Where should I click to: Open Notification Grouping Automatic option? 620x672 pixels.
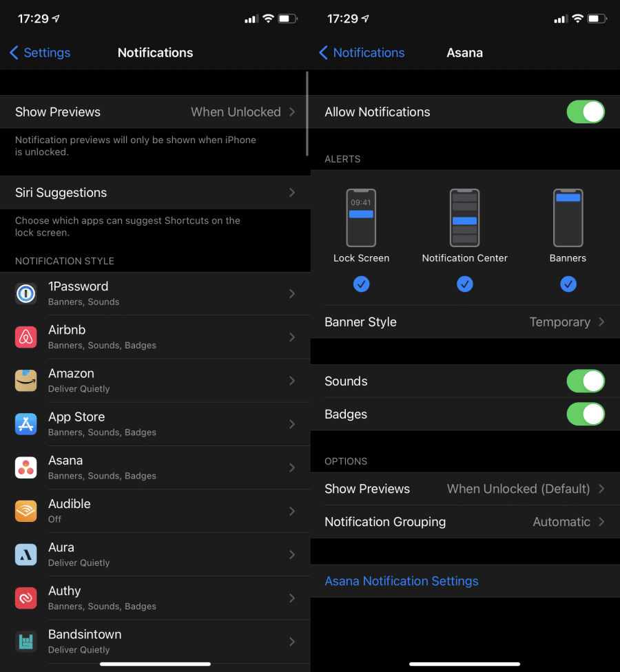click(465, 522)
